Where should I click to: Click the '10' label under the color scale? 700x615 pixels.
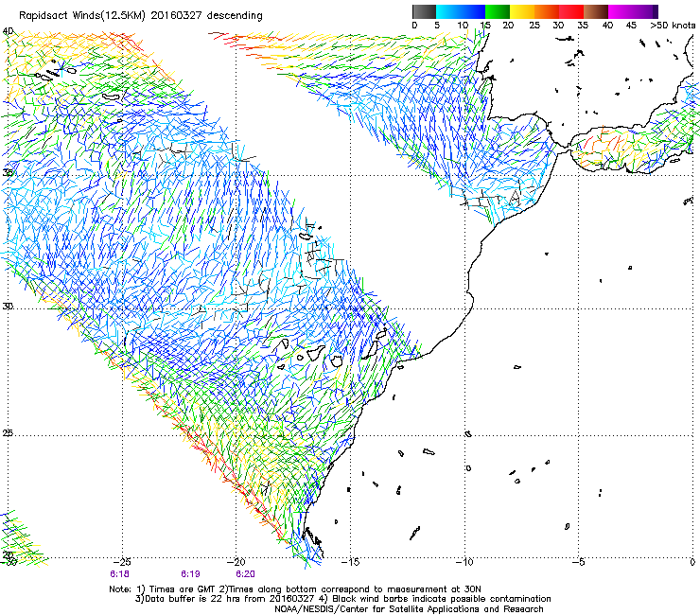pyautogui.click(x=463, y=26)
